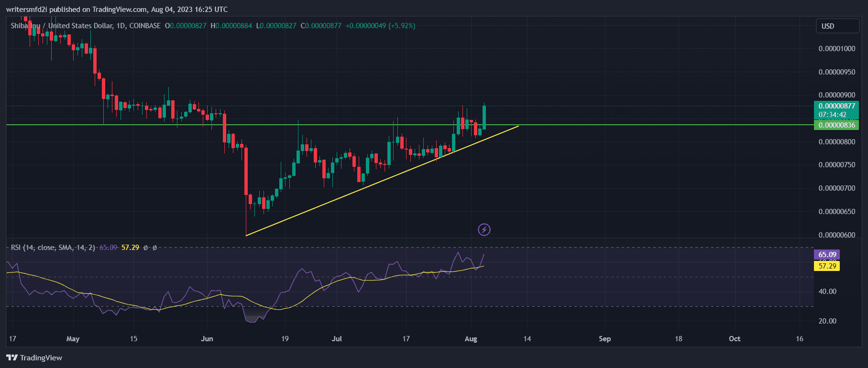Select the yellow ascending trendline
Image resolution: width=868 pixels, height=368 pixels.
click(382, 180)
